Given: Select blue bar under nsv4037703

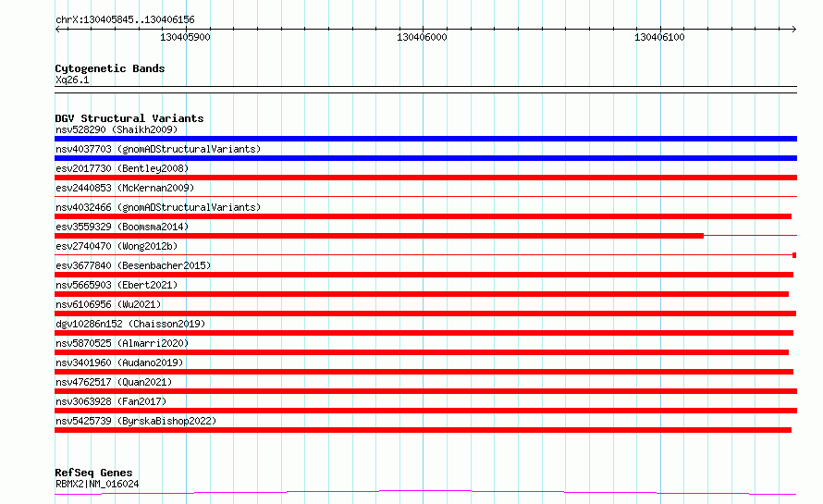Looking at the screenshot, I should [425, 158].
